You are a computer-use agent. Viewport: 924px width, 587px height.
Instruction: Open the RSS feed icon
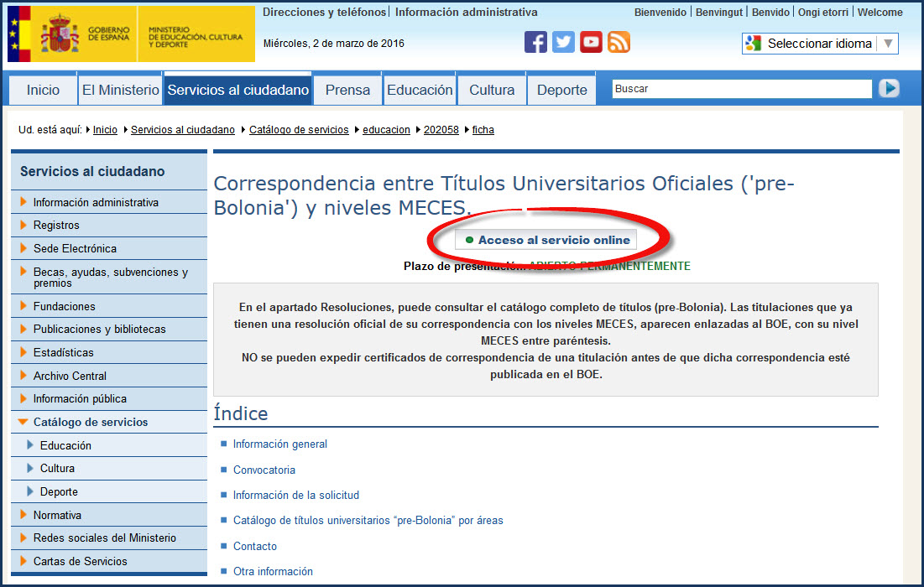619,42
